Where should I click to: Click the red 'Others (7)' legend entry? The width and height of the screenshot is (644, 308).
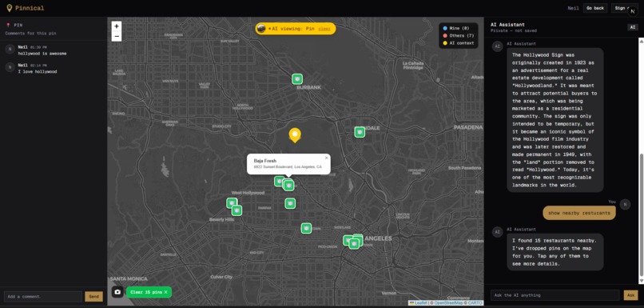pyautogui.click(x=459, y=36)
